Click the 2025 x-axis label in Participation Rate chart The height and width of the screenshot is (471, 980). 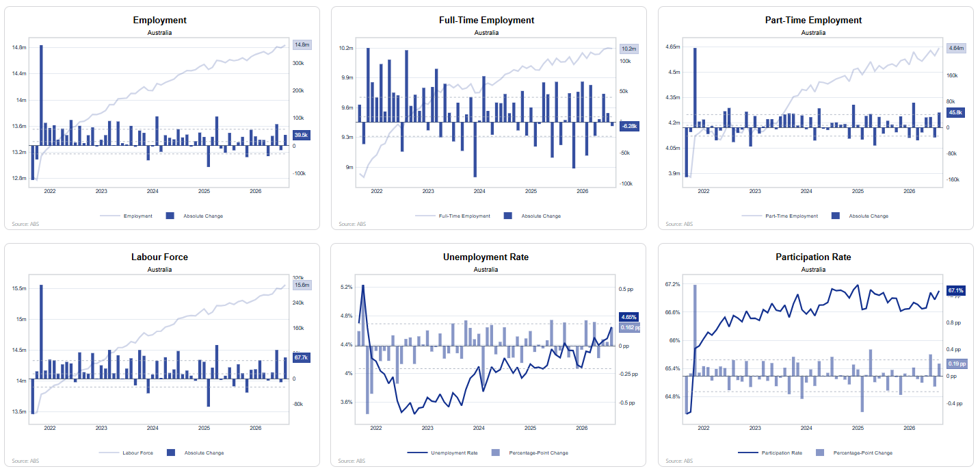coord(858,428)
